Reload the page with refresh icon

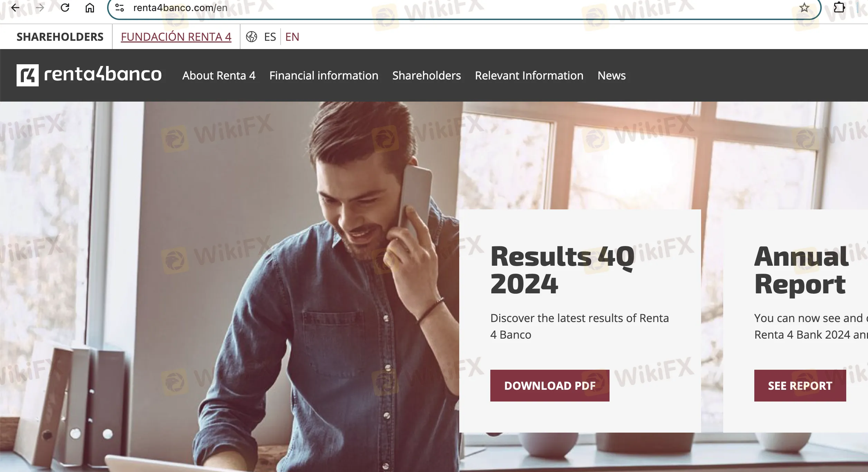pyautogui.click(x=65, y=7)
